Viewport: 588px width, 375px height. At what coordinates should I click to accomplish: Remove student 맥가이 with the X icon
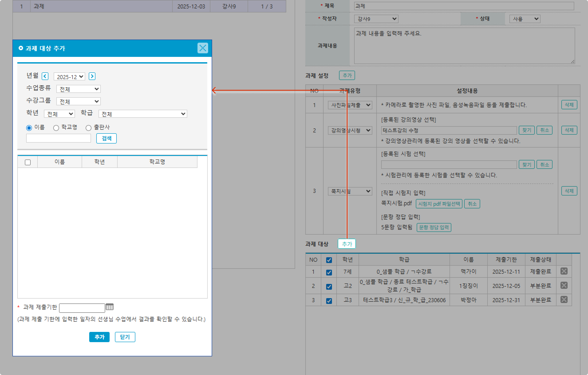pyautogui.click(x=564, y=271)
